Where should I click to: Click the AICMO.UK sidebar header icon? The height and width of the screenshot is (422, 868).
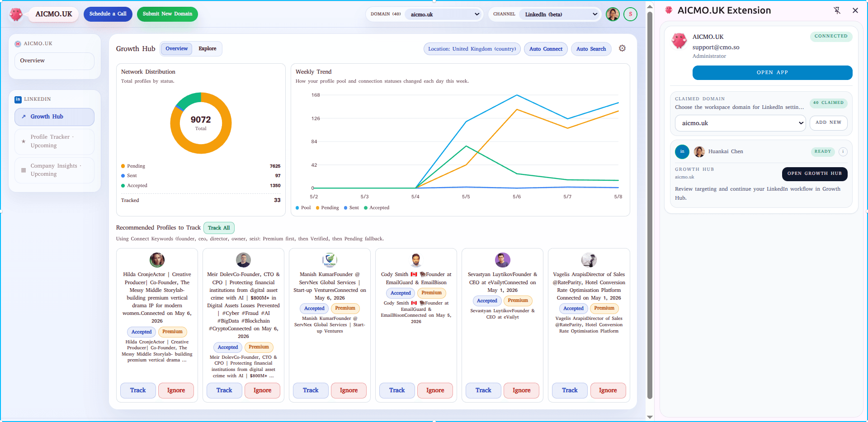click(18, 44)
